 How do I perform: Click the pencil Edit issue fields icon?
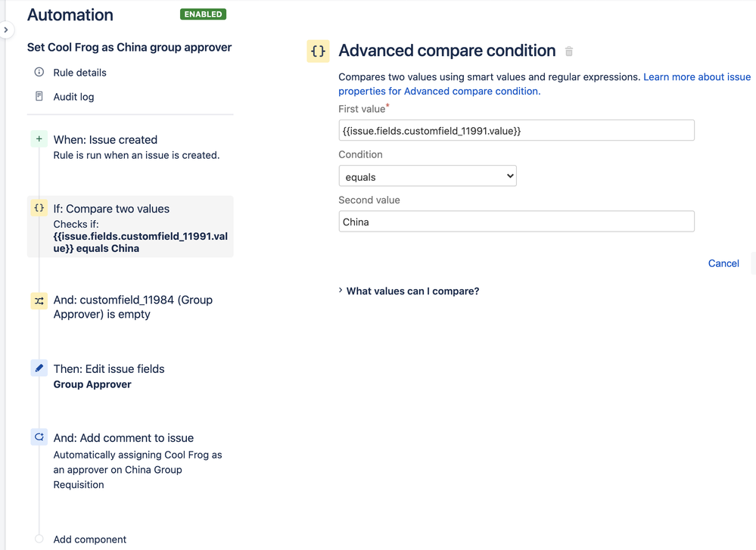[x=39, y=368]
